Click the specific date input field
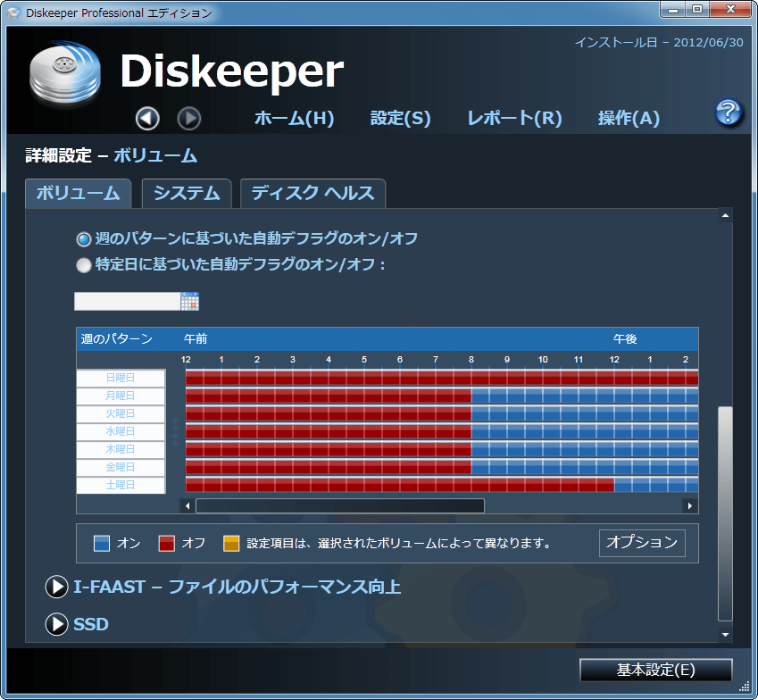Screen dimensions: 758x700 click(x=127, y=301)
